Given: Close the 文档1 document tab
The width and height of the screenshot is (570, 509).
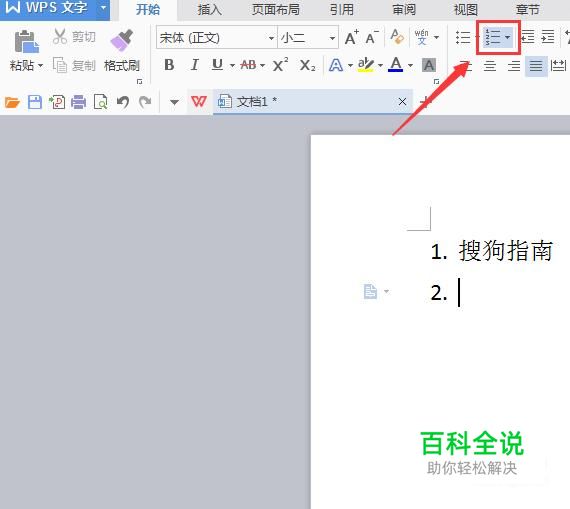Looking at the screenshot, I should (402, 101).
